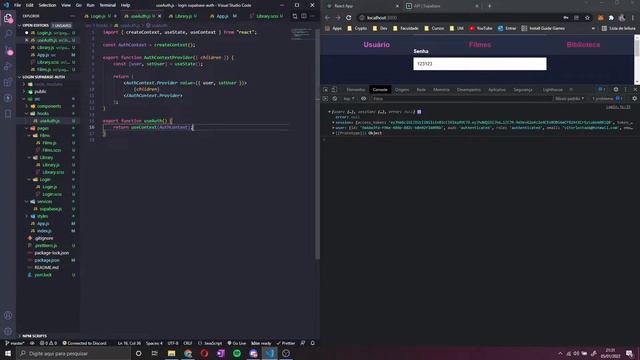Click the Windows taskbar search box
Image resolution: width=640 pixels, height=360 pixels.
(x=73, y=353)
